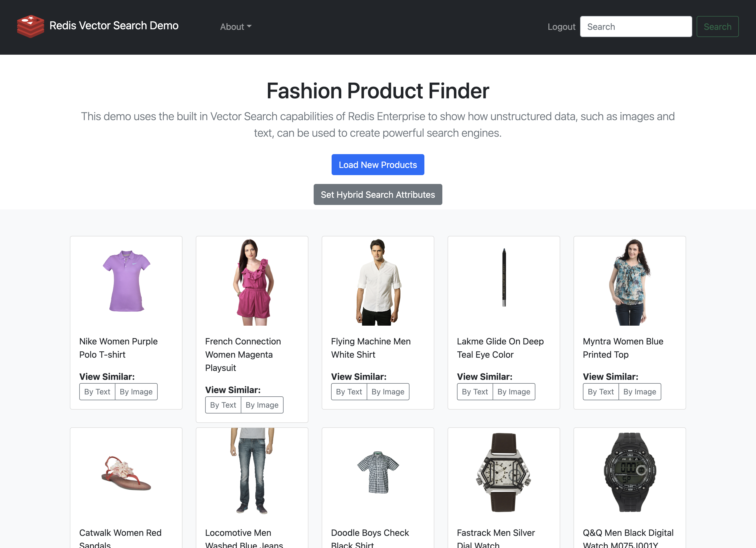Click 'By Image' for French Connection Playsuit
Screen dimensions: 756x548
click(262, 405)
